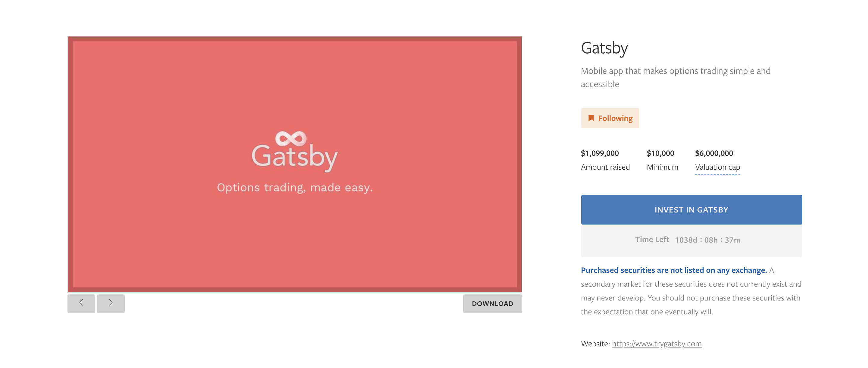Open the trygatsby.com website link
Viewport: 868px width, 368px height.
pyautogui.click(x=656, y=344)
